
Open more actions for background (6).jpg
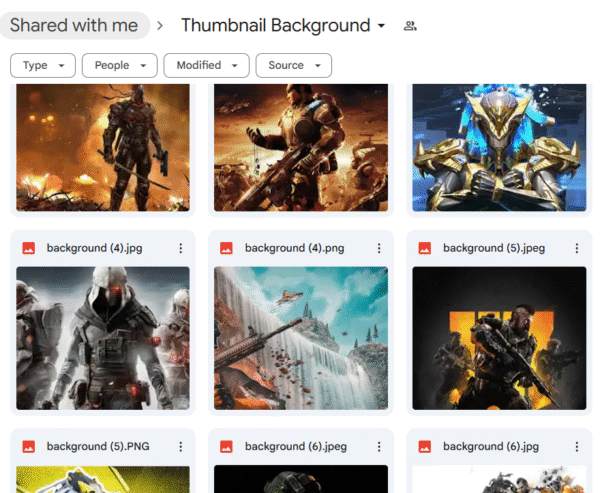tap(577, 447)
